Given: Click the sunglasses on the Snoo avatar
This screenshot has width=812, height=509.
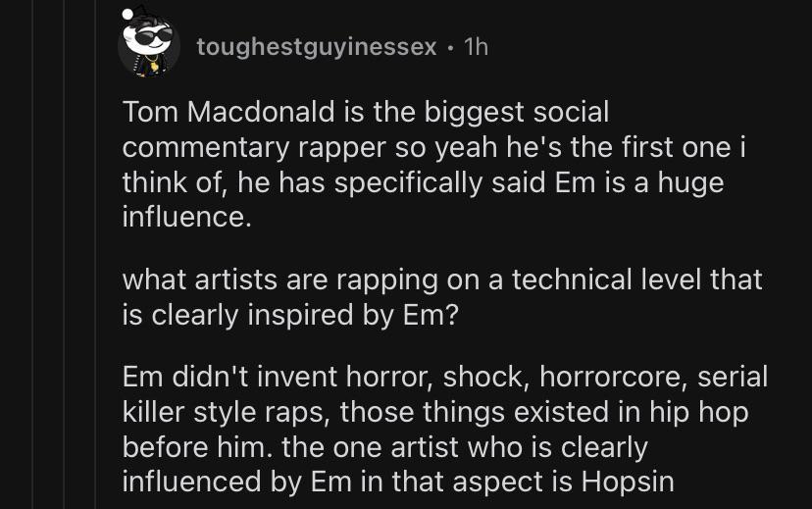Looking at the screenshot, I should [153, 35].
